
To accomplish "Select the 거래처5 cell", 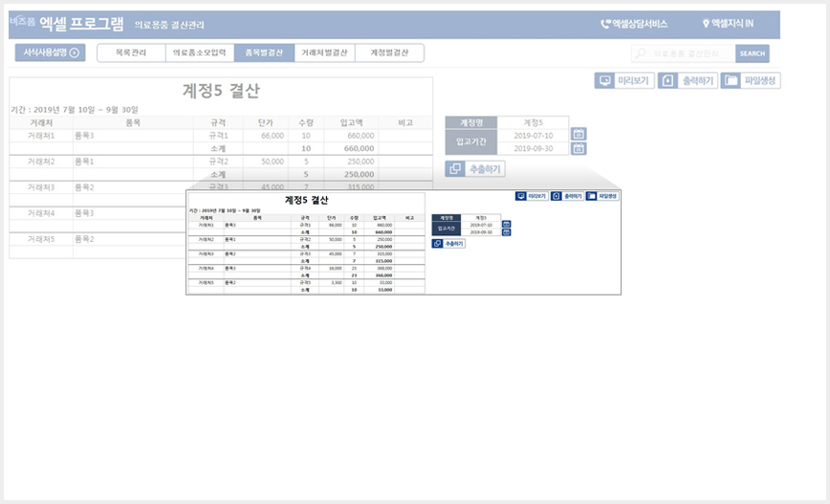I will [41, 239].
